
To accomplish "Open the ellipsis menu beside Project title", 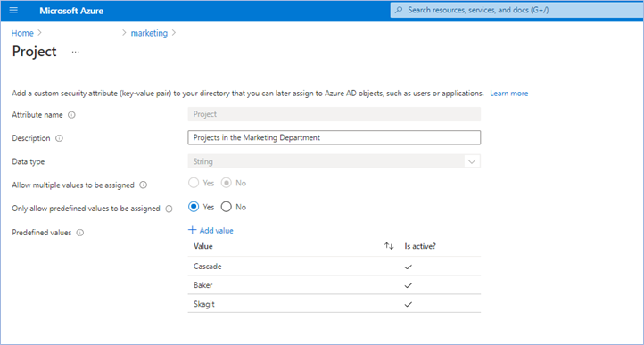I will [x=75, y=53].
